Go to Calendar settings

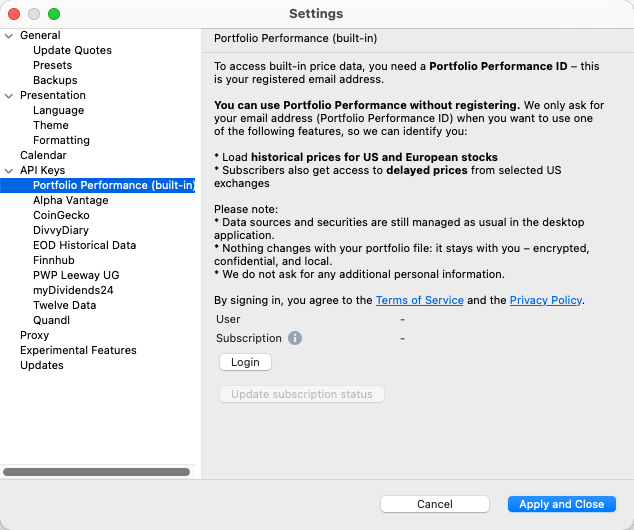(x=43, y=155)
